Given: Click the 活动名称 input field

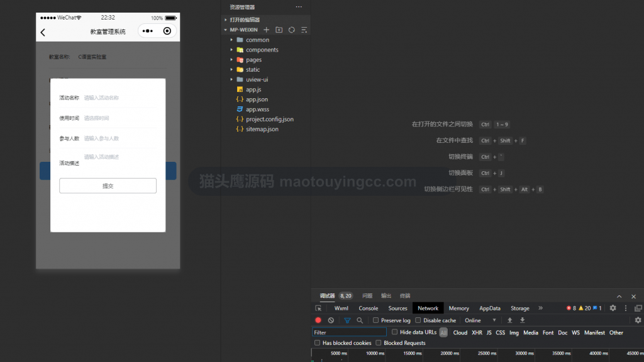Looking at the screenshot, I should tap(120, 98).
